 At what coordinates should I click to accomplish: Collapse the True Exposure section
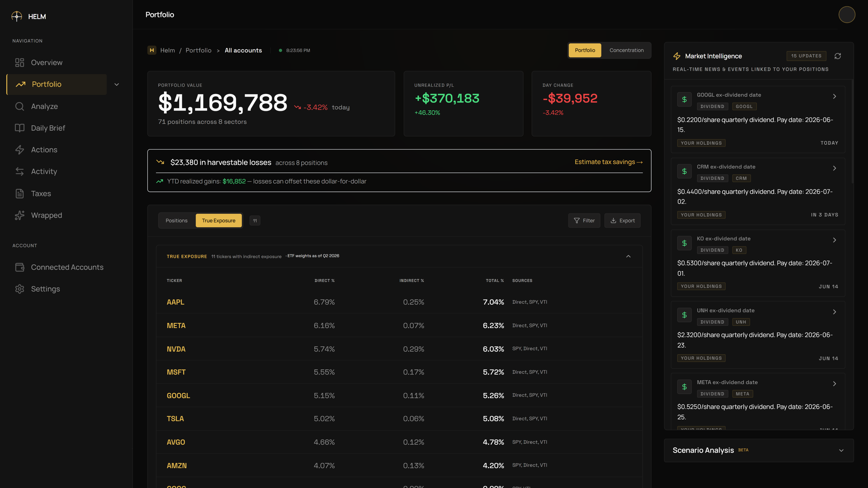(x=628, y=256)
